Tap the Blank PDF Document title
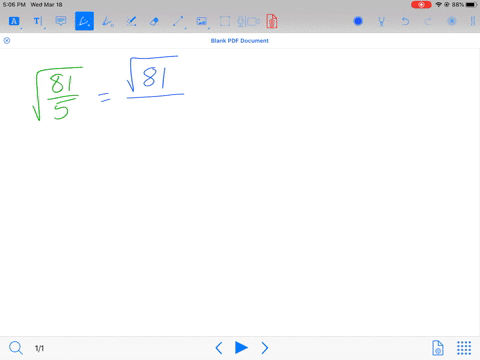 (239, 41)
